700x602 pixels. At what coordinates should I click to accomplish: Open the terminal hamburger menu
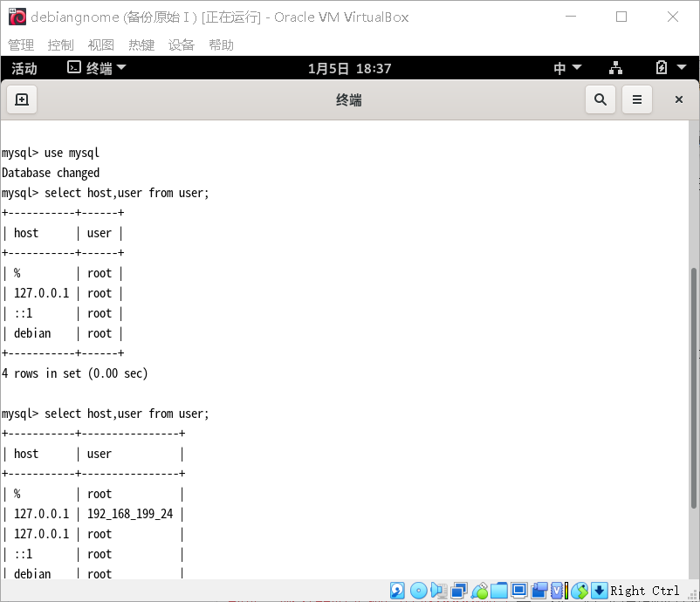tap(637, 99)
